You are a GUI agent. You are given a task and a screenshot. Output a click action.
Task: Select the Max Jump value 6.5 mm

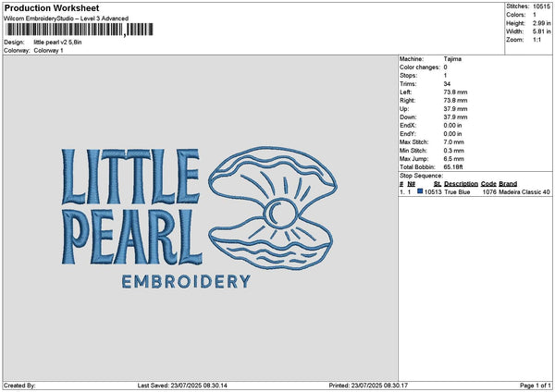click(453, 159)
